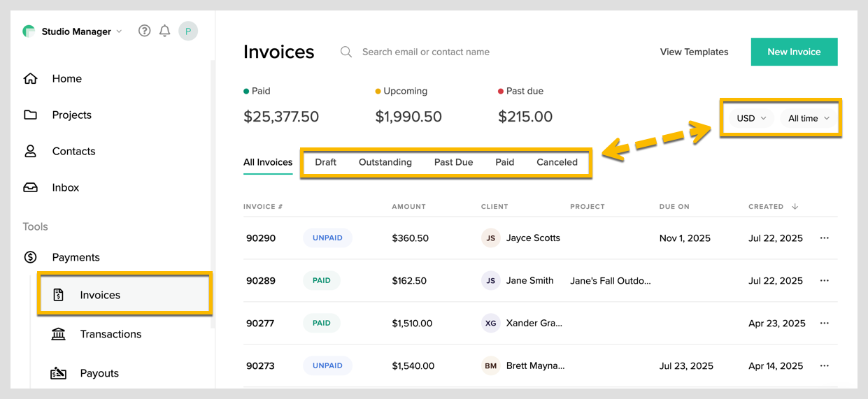
Task: Open the help question mark icon
Action: [x=144, y=31]
